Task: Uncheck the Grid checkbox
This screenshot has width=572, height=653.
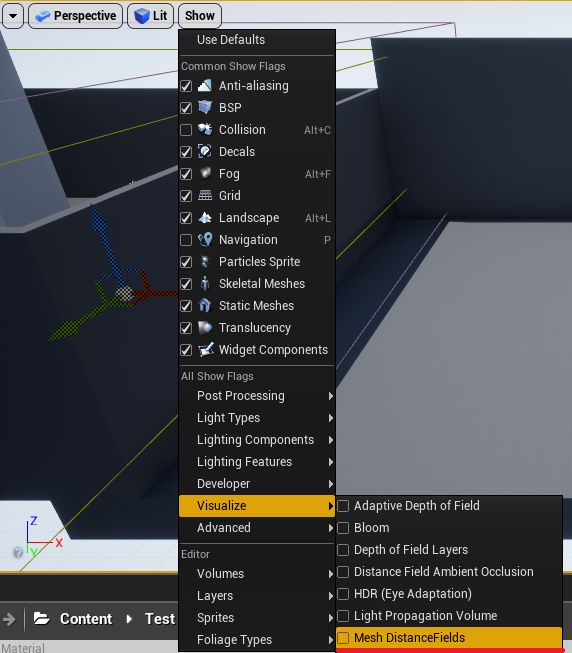Action: pos(186,196)
